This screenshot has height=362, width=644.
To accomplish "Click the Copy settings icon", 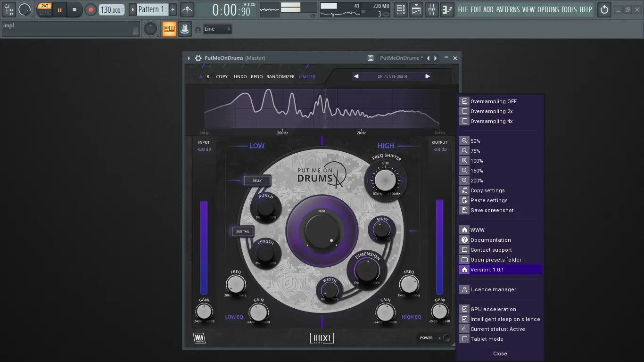I will click(x=465, y=190).
